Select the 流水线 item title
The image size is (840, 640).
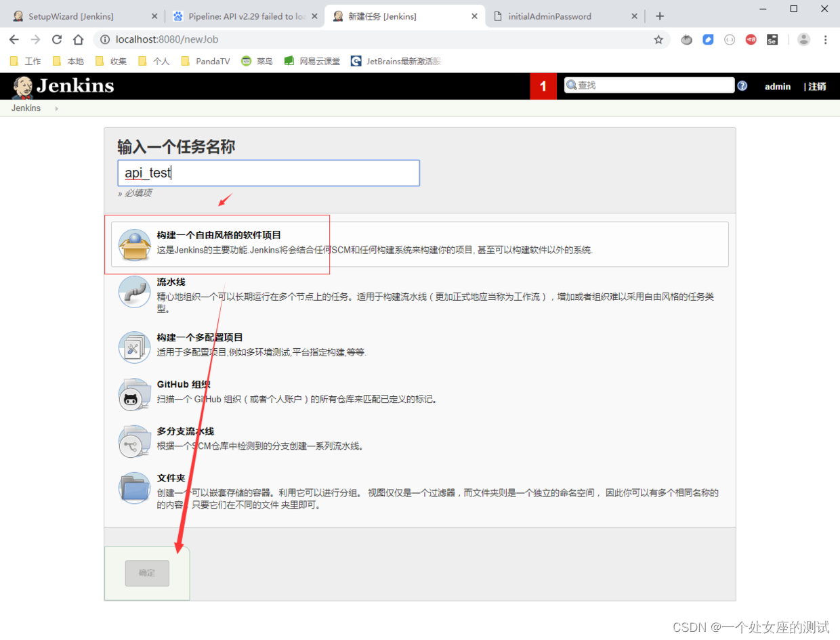pyautogui.click(x=171, y=282)
